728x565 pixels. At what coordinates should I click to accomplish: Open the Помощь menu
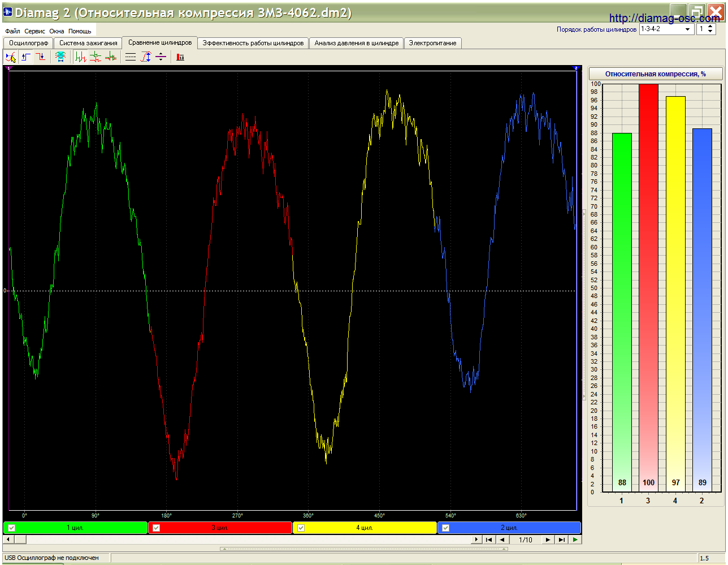[x=80, y=31]
